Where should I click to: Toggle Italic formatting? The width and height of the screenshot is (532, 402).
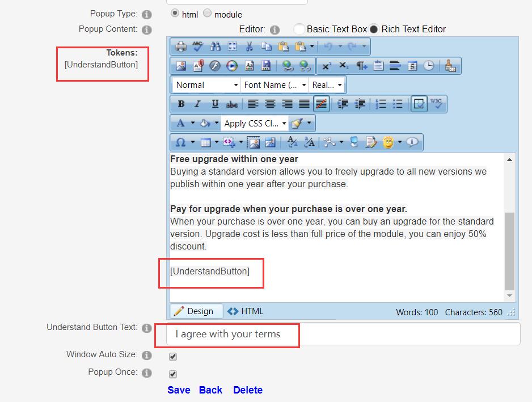tap(198, 104)
